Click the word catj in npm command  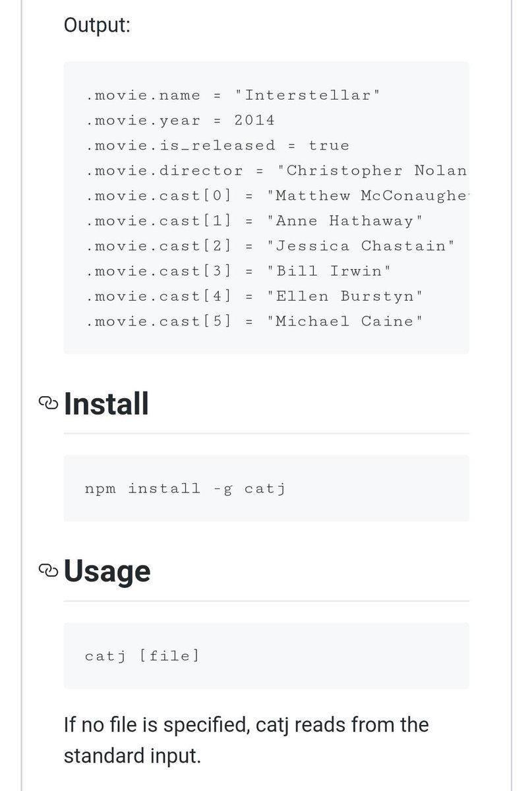264,488
